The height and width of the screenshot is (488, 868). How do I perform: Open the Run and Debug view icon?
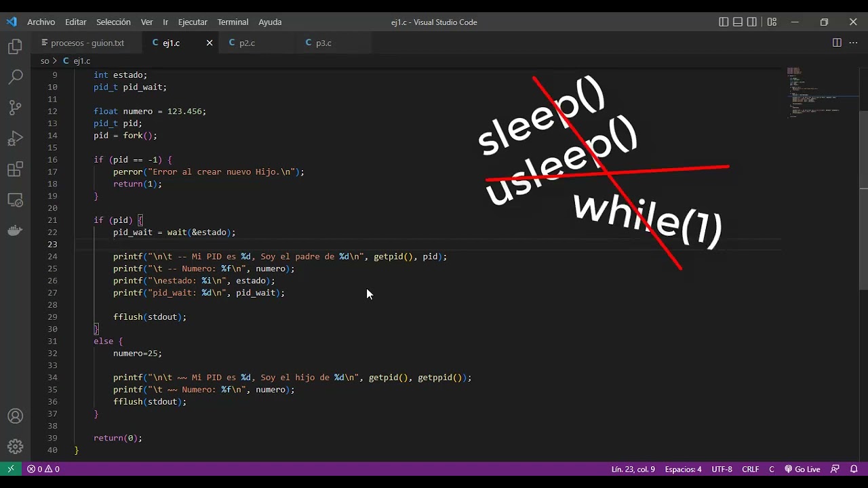(x=15, y=138)
